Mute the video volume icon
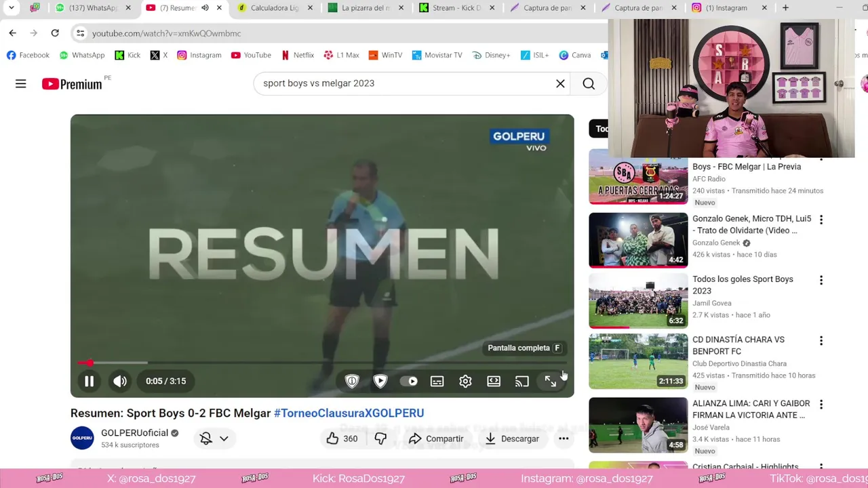Viewport: 868px width, 488px height. tap(119, 381)
